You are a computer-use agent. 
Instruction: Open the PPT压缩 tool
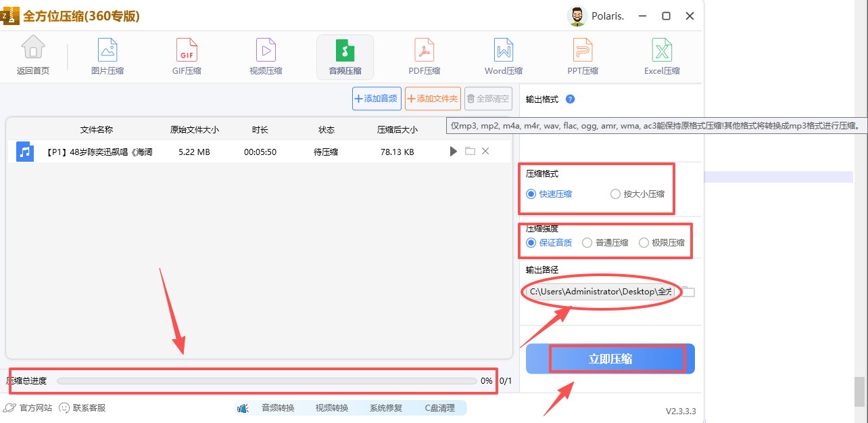582,56
